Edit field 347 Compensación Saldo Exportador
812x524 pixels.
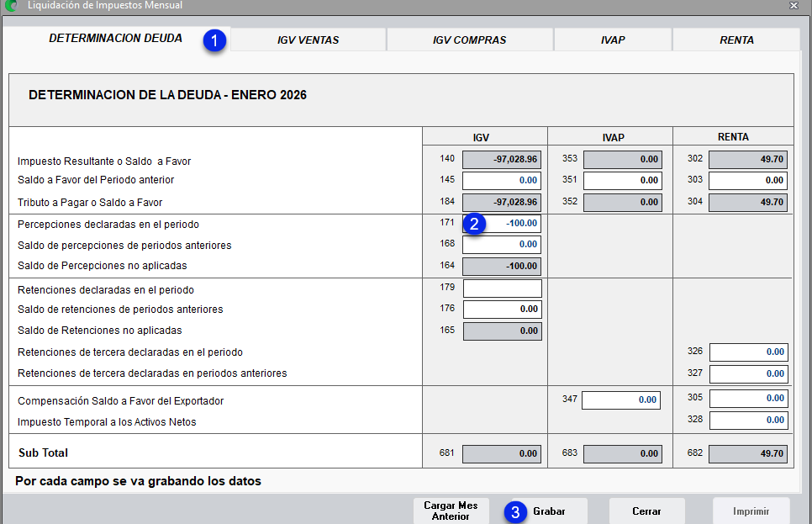tap(621, 400)
